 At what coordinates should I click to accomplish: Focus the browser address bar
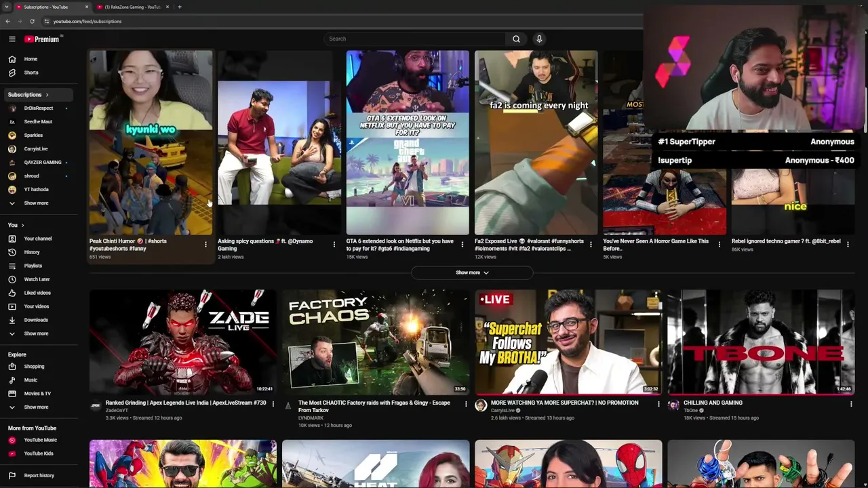click(x=339, y=21)
